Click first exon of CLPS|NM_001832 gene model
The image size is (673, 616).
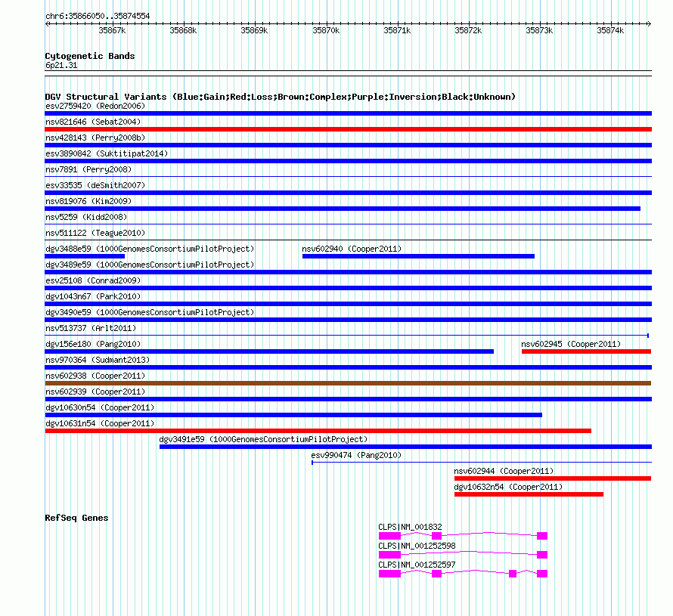tap(389, 536)
